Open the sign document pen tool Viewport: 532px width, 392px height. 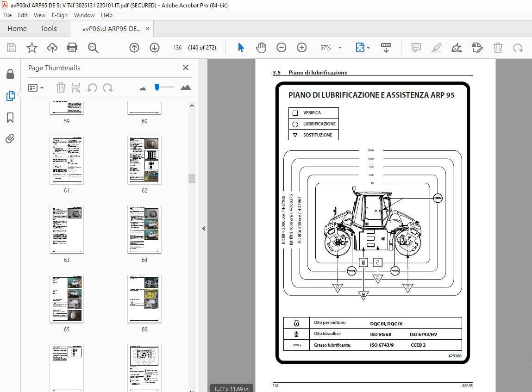(457, 48)
